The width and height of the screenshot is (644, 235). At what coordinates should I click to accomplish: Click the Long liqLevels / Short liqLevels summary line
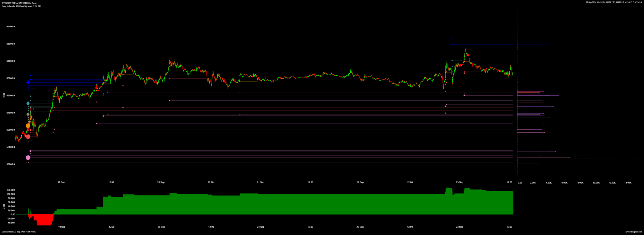[21, 6]
